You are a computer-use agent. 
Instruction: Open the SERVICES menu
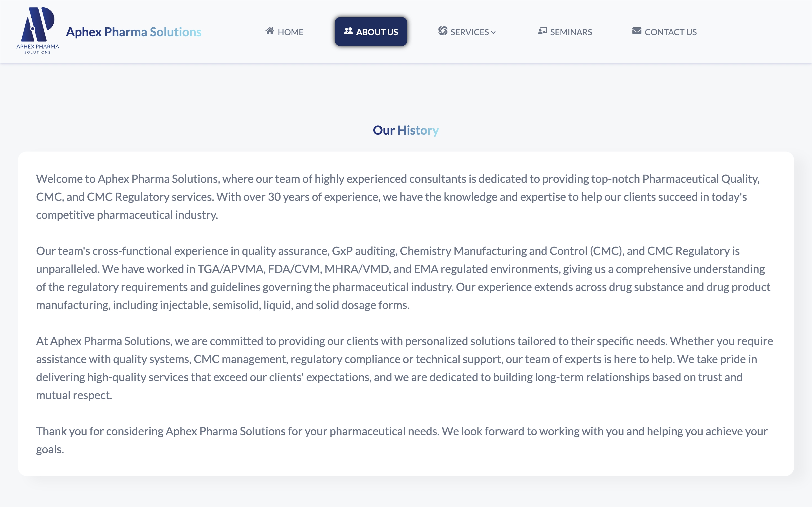(467, 32)
